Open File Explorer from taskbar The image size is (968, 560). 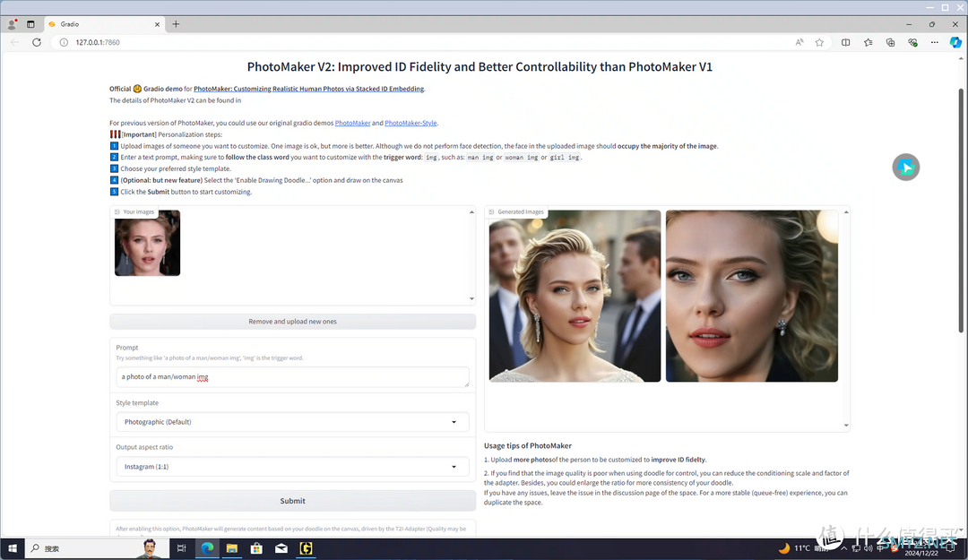232,548
